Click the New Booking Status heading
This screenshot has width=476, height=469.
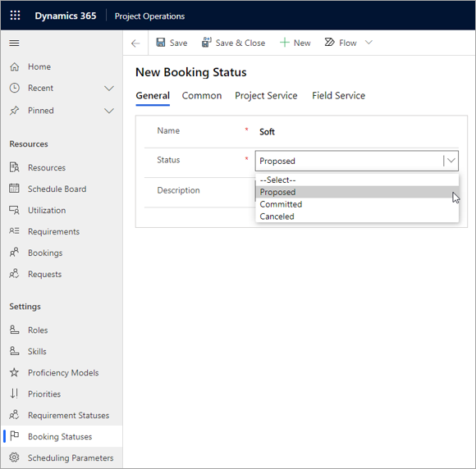click(191, 72)
